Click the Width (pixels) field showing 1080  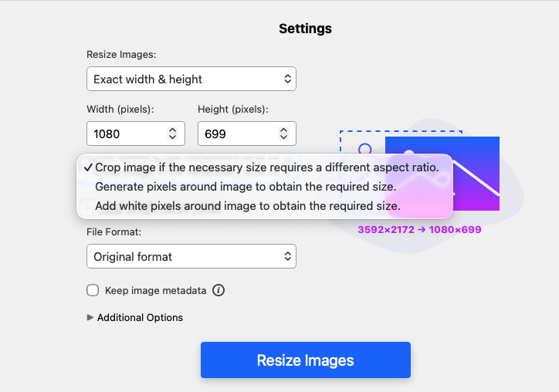[x=125, y=133]
